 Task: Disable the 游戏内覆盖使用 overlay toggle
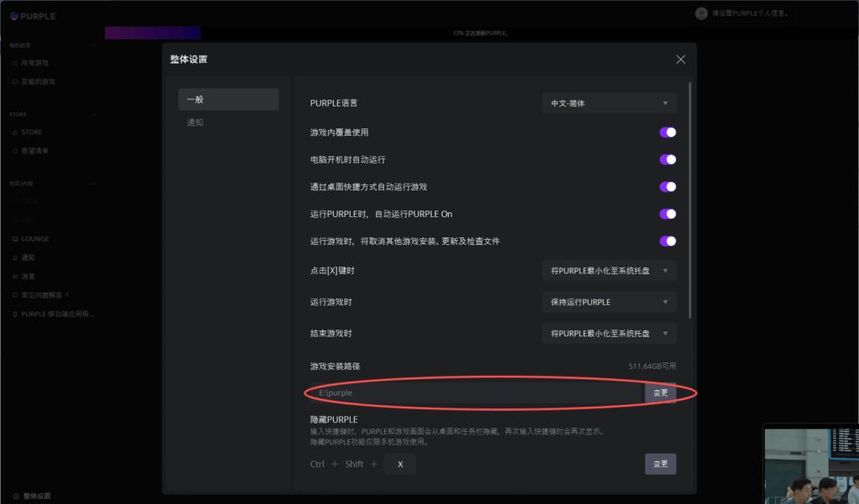(x=668, y=132)
